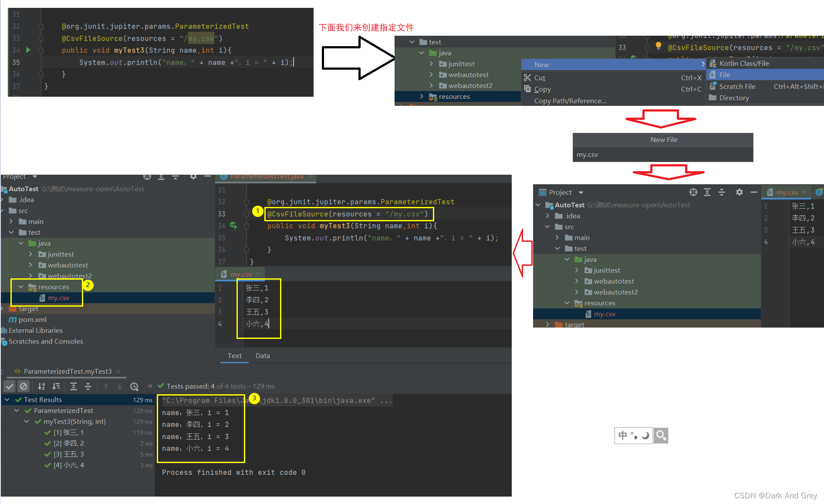
Task: Collapse the myTest3(String, int) test node
Action: pyautogui.click(x=27, y=421)
